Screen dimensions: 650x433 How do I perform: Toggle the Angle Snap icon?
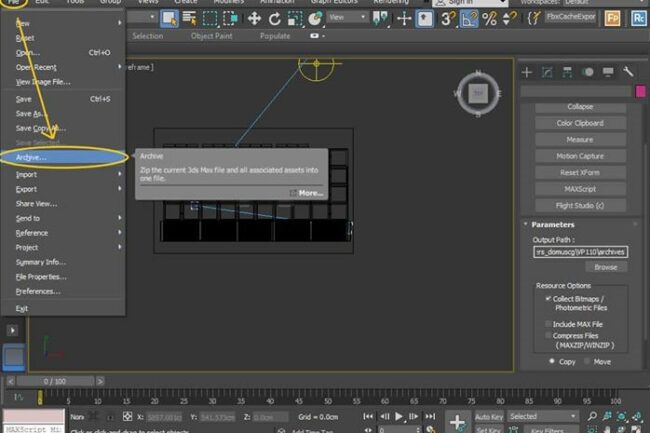point(469,19)
